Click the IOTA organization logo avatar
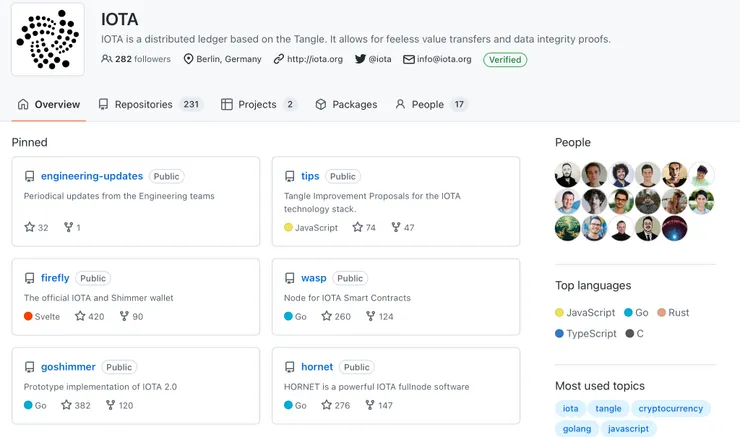This screenshot has height=437, width=740. [x=48, y=39]
